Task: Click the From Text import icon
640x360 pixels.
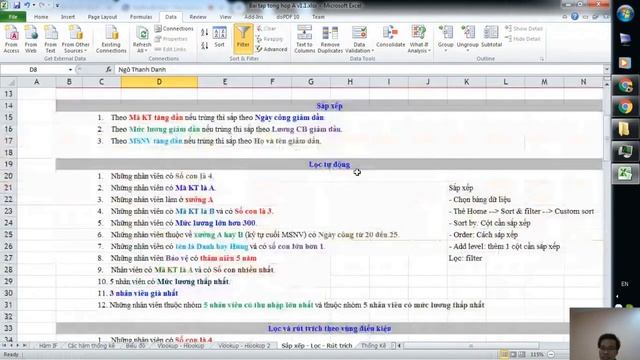Action: pos(50,39)
